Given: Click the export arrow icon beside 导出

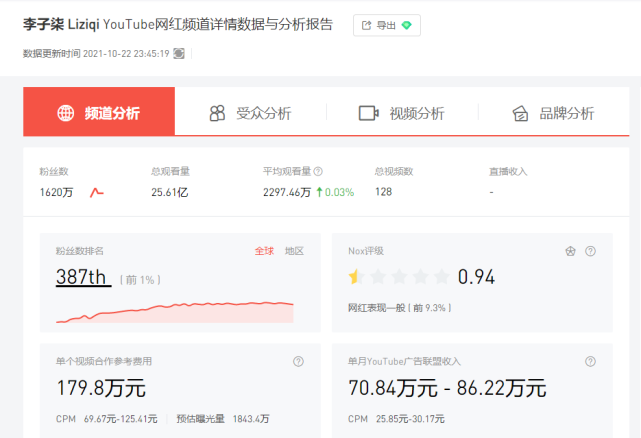Looking at the screenshot, I should tap(366, 25).
